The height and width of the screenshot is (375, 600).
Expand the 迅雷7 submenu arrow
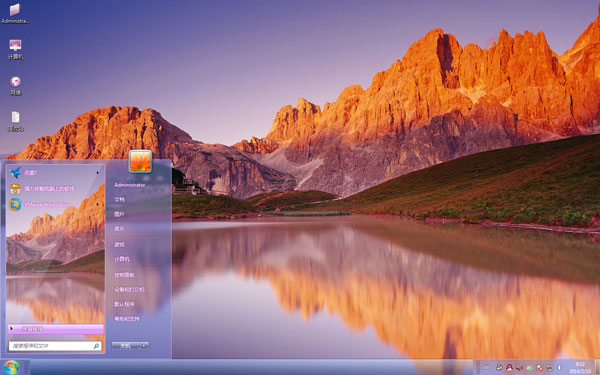click(x=98, y=173)
